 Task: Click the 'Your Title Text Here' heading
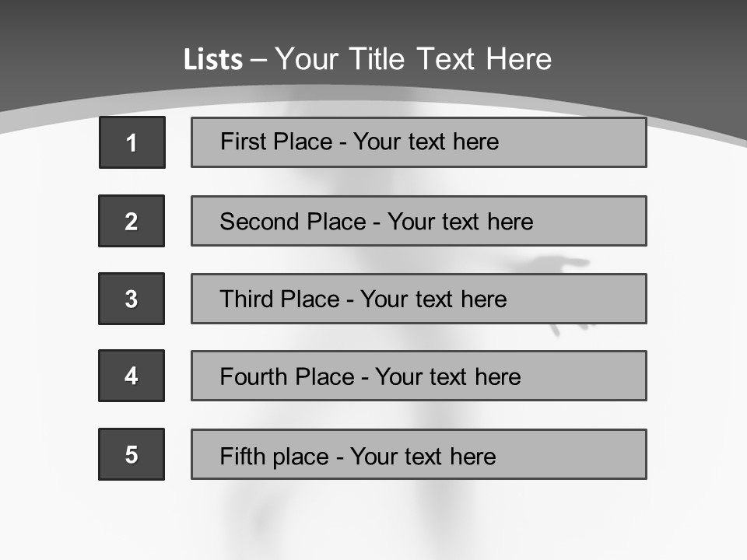[412, 59]
